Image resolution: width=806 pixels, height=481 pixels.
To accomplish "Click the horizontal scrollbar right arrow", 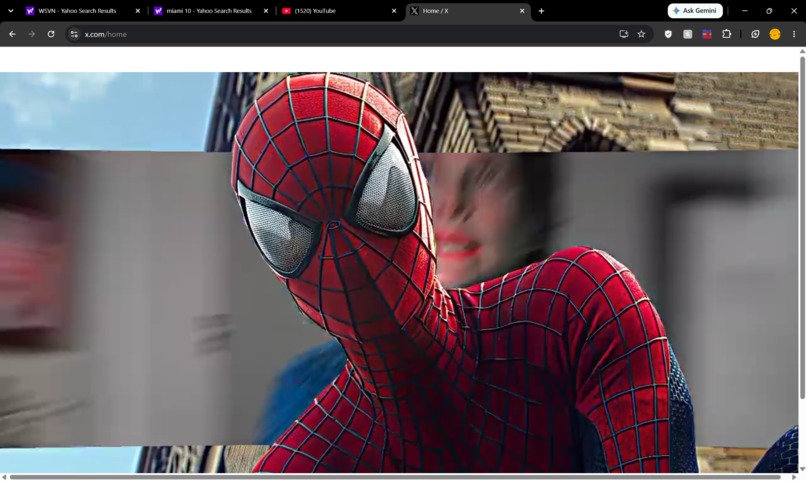I will (x=794, y=477).
